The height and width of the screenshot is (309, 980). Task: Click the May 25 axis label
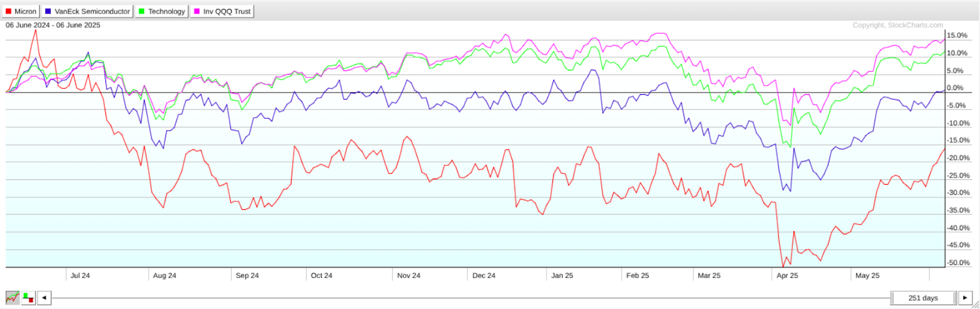coord(867,275)
